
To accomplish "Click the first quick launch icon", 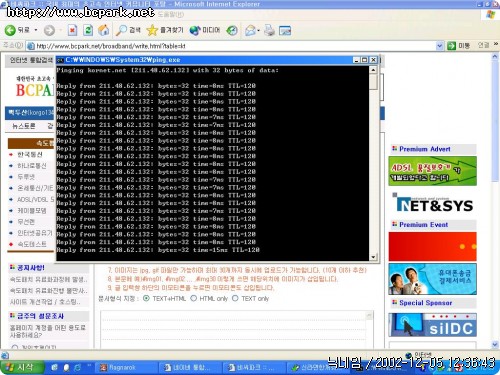I will [x=54, y=368].
